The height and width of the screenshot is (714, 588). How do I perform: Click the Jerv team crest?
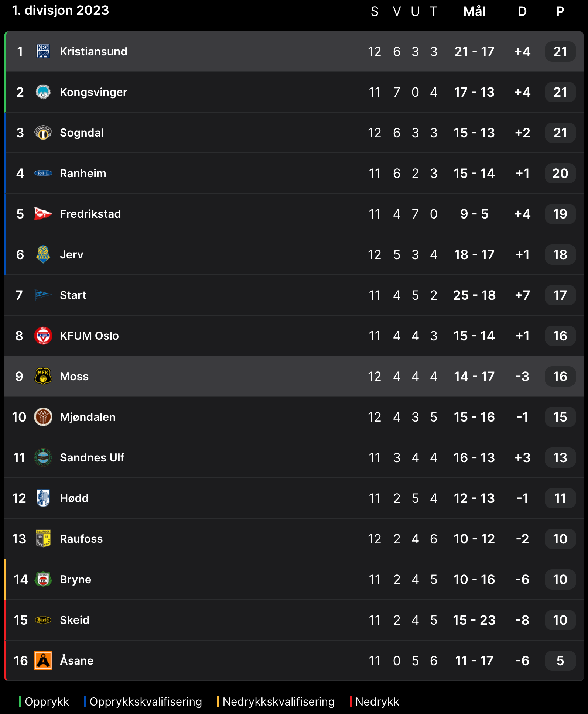click(x=43, y=254)
